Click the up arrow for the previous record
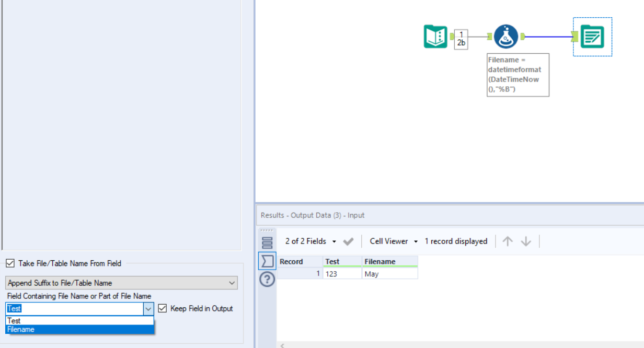Image resolution: width=644 pixels, height=348 pixels. point(507,241)
